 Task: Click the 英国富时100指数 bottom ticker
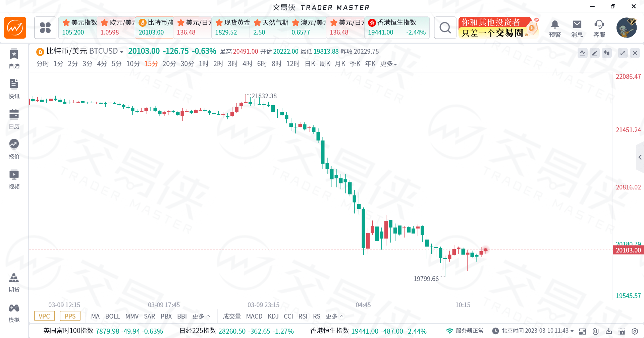point(103,331)
